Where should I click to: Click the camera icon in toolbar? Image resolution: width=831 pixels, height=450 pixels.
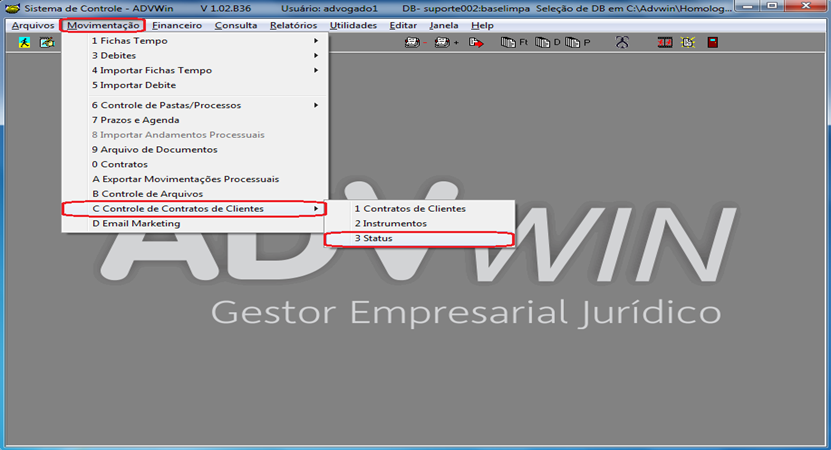(x=47, y=42)
